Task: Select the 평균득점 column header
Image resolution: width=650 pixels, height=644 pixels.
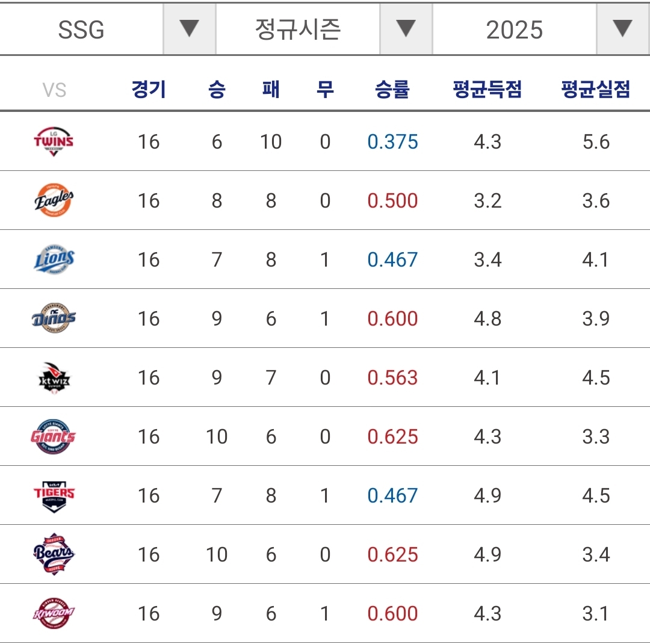Action: pos(487,90)
